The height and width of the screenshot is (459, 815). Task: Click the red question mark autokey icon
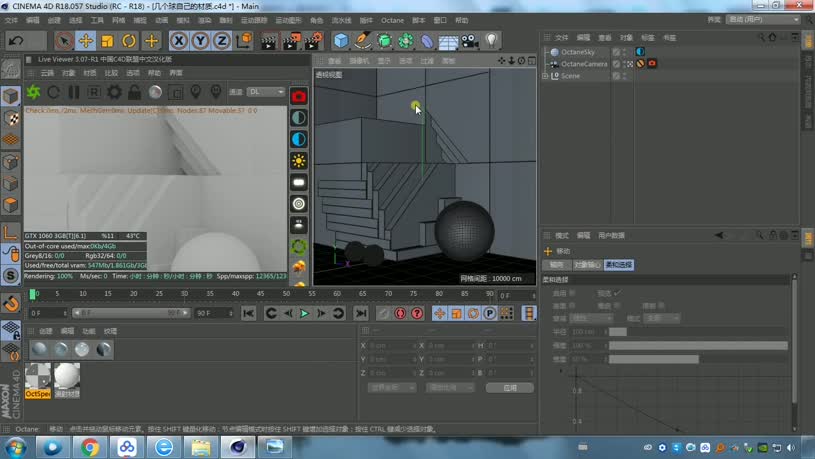coord(417,313)
